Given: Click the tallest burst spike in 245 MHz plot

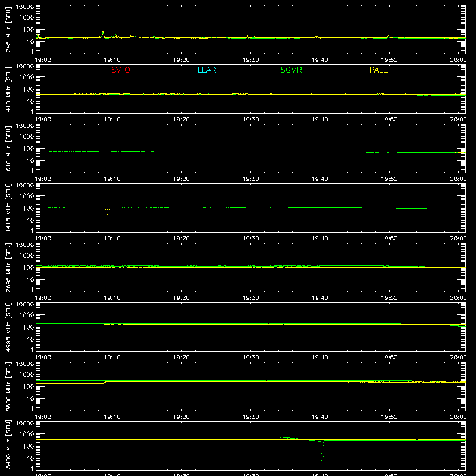Looking at the screenshot, I should (103, 33).
